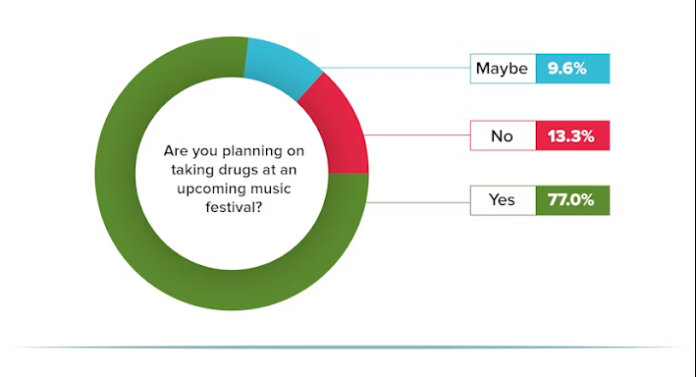
Task: Click the word 'festival?' in chart center
Action: [233, 207]
